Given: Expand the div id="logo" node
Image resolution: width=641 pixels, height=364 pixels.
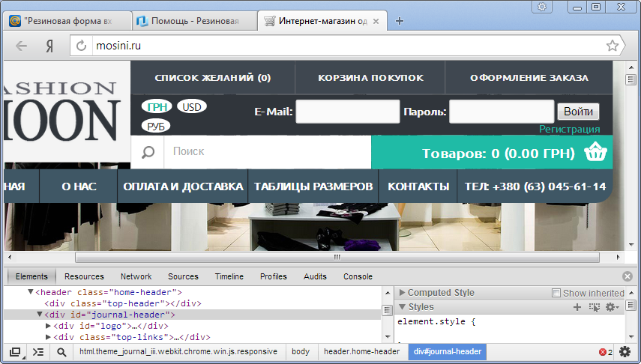Looking at the screenshot, I should point(48,326).
